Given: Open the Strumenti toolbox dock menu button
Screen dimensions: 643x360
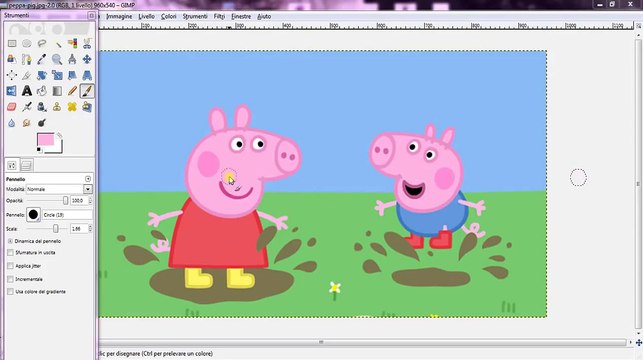Looking at the screenshot, I should click(x=91, y=16).
